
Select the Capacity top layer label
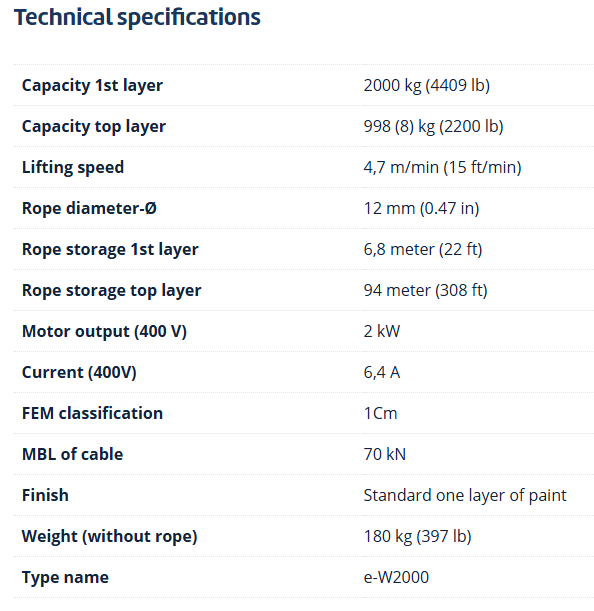tap(94, 126)
